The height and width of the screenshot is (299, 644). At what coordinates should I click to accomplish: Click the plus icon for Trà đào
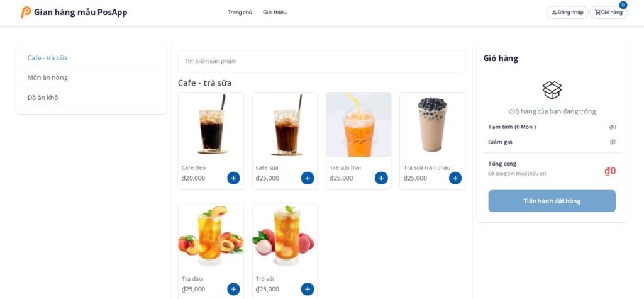[233, 289]
